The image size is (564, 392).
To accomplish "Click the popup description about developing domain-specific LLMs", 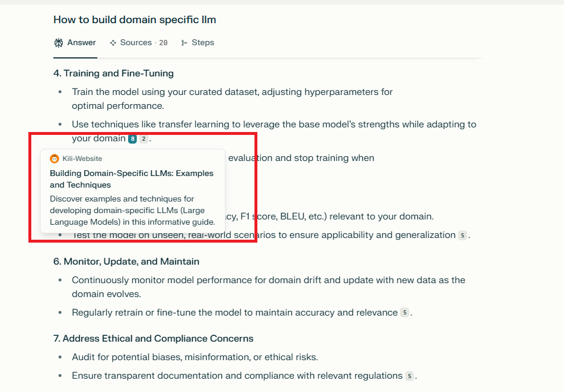I will click(132, 210).
